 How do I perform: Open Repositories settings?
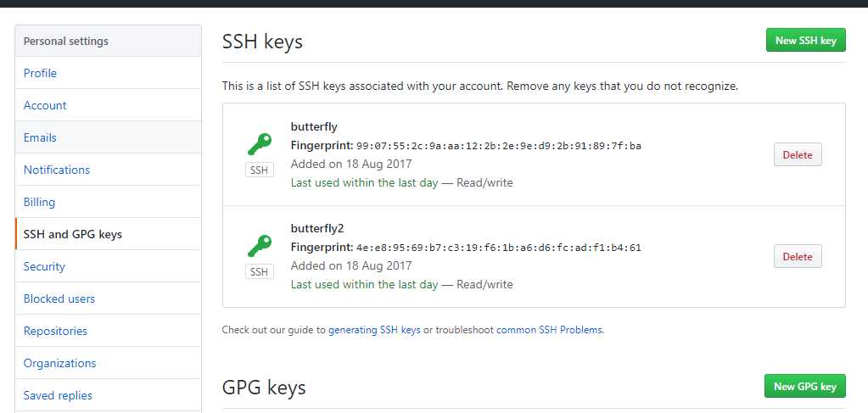pos(108,331)
